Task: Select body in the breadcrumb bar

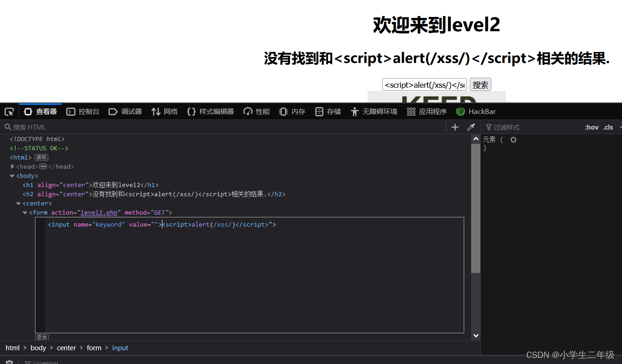Action: [x=39, y=348]
